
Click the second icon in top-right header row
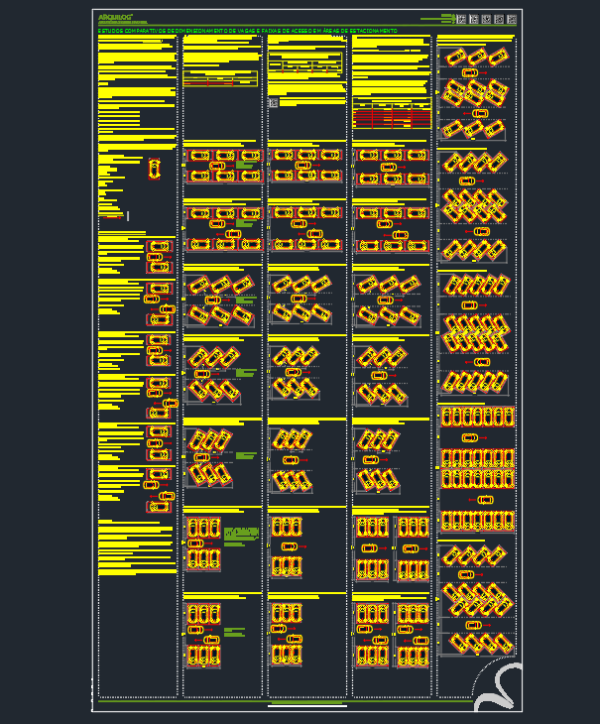pyautogui.click(x=474, y=19)
